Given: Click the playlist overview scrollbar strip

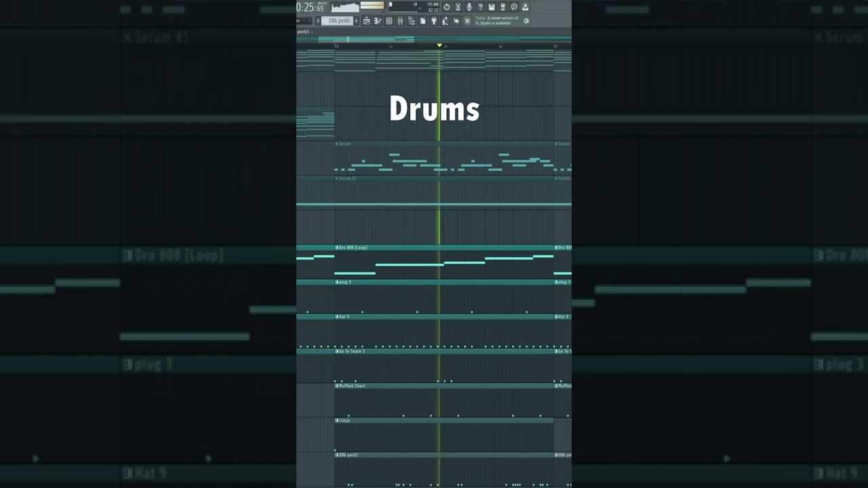Looking at the screenshot, I should tap(434, 39).
